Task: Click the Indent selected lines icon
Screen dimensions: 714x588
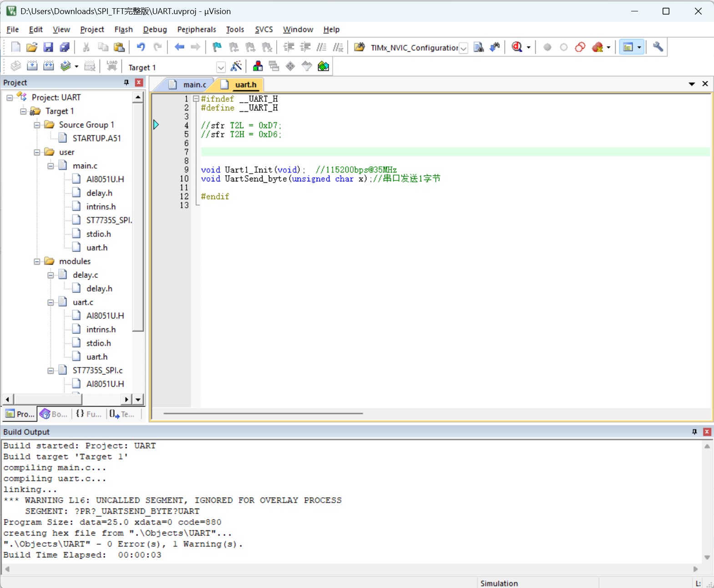Action: pos(289,47)
